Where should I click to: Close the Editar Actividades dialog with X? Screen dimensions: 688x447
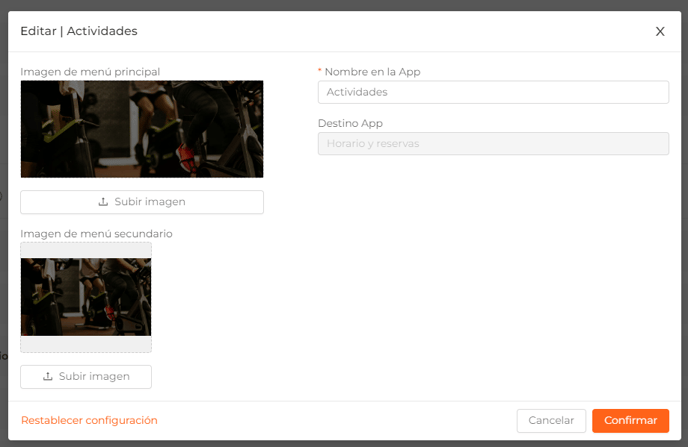click(660, 31)
